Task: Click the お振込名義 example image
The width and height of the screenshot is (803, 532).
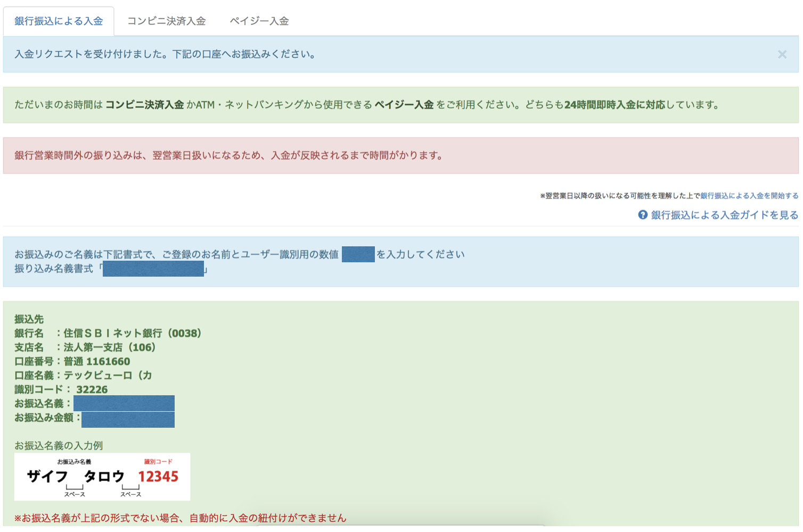Action: (102, 477)
